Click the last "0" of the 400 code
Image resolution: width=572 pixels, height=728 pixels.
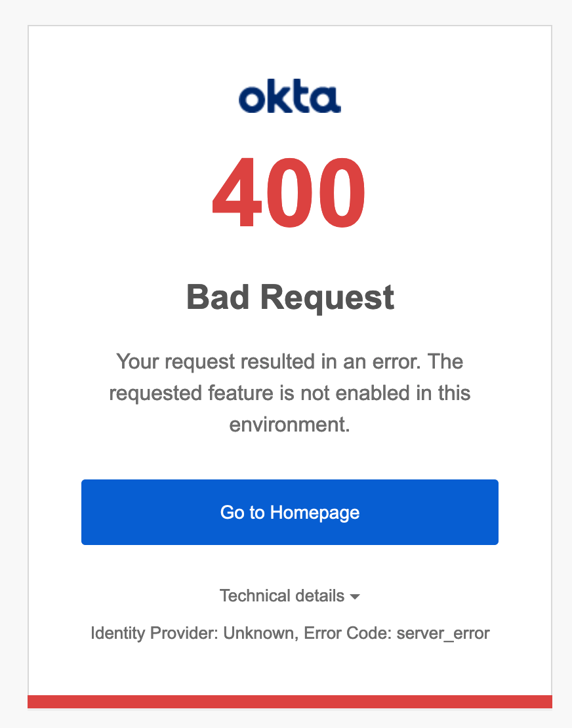339,192
